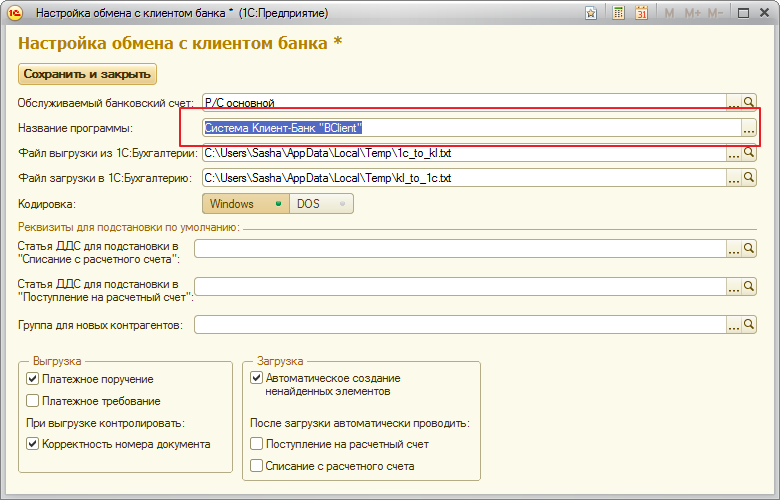This screenshot has width=780, height=500.
Task: Add form to favorites star icon
Action: [x=593, y=14]
